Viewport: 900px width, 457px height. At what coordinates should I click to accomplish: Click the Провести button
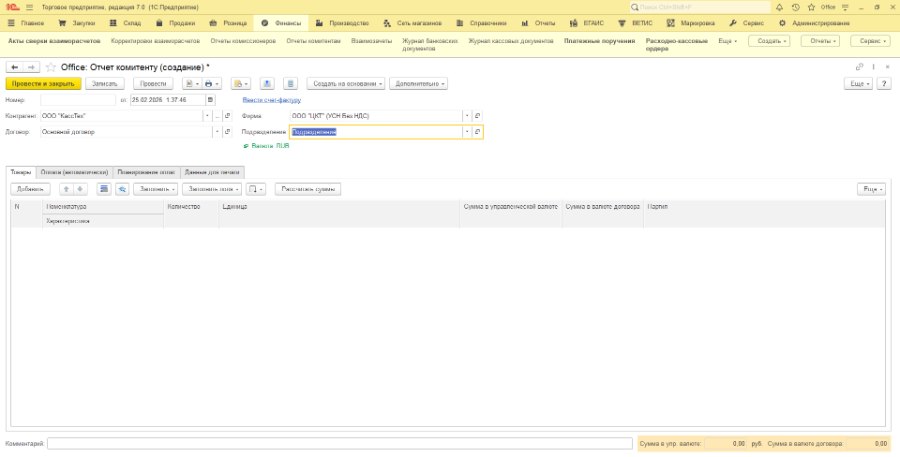(x=153, y=84)
